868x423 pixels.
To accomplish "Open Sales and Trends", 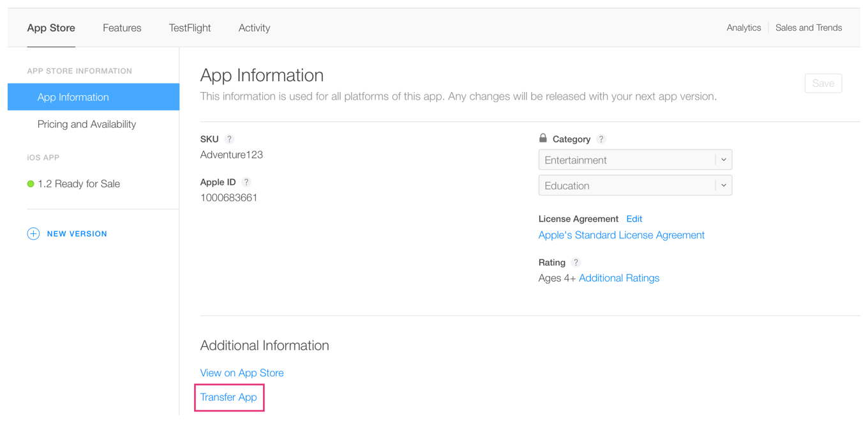I will pos(809,27).
